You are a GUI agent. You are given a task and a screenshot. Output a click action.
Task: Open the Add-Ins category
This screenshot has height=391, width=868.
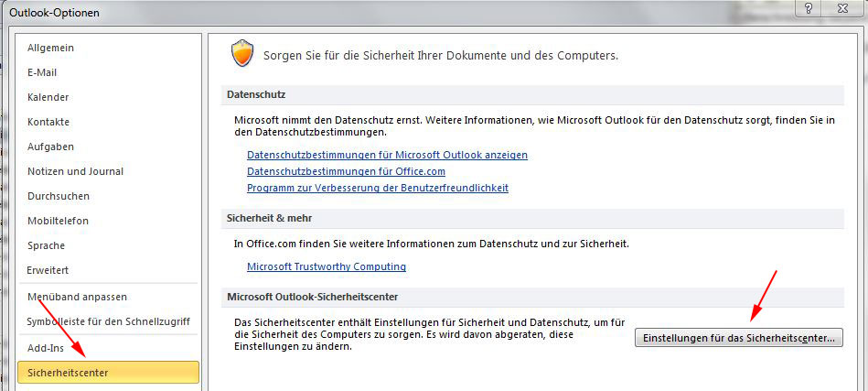click(x=46, y=348)
